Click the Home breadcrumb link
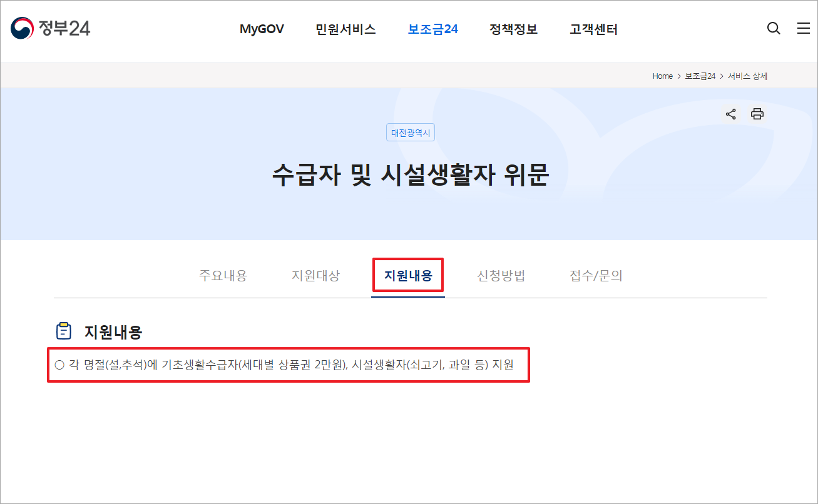The height and width of the screenshot is (504, 818). click(x=662, y=76)
